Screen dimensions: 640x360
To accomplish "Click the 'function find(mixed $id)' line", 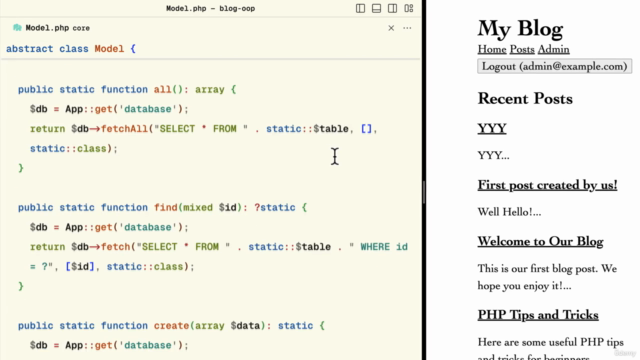I will tap(162, 207).
